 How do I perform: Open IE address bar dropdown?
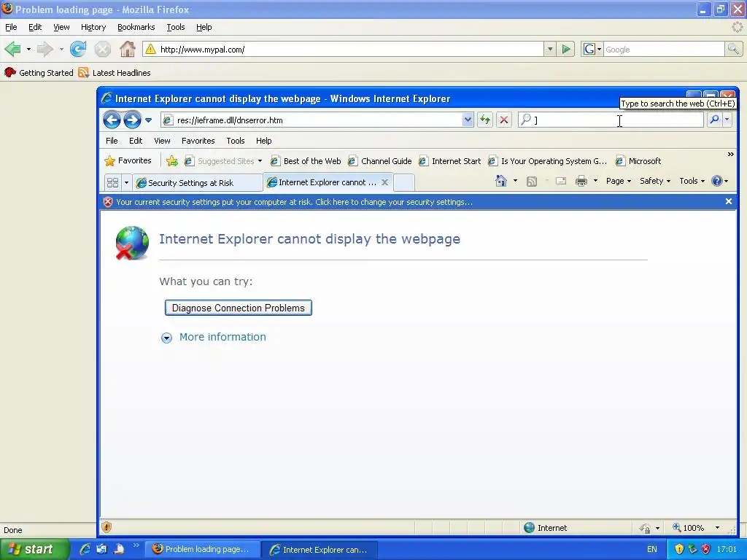coord(468,120)
